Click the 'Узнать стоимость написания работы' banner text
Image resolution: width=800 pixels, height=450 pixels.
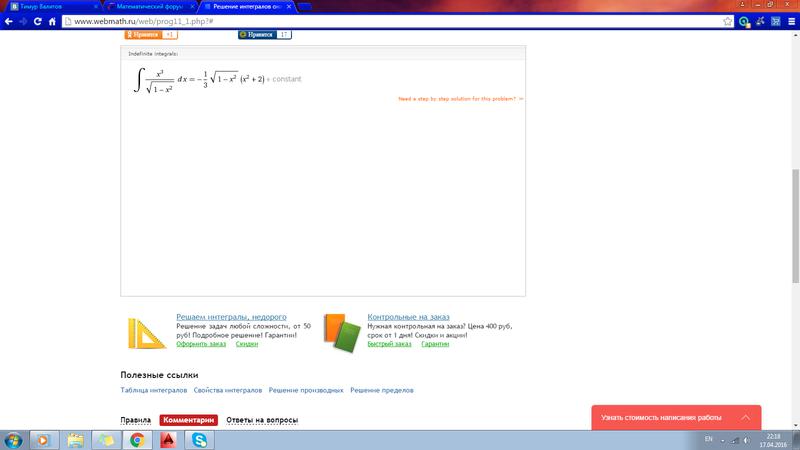[x=661, y=417]
